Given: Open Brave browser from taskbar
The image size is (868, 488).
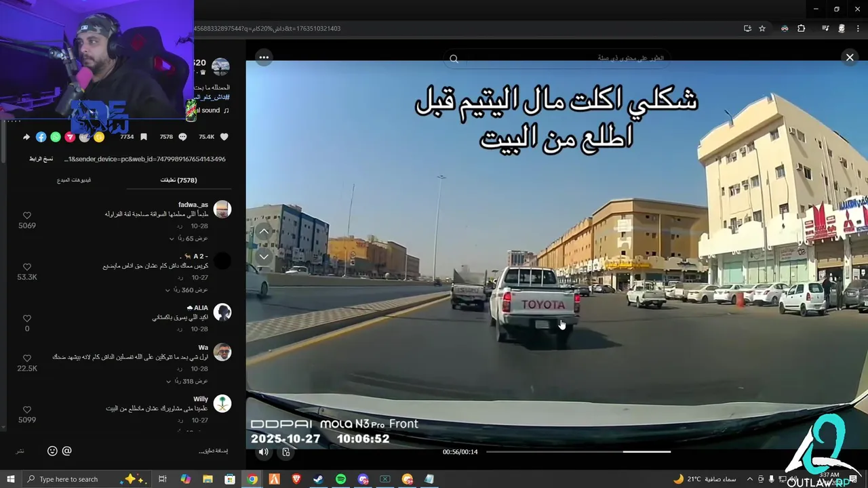Looking at the screenshot, I should pos(296,479).
